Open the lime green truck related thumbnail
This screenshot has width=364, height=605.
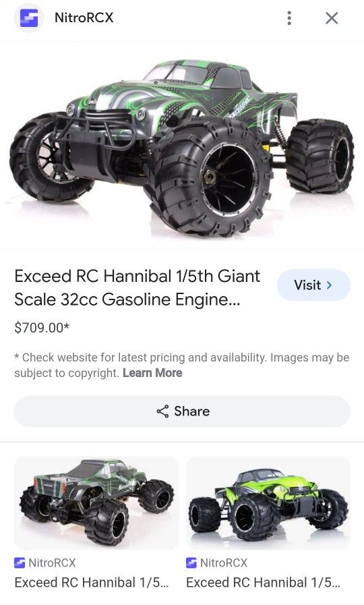click(x=268, y=502)
